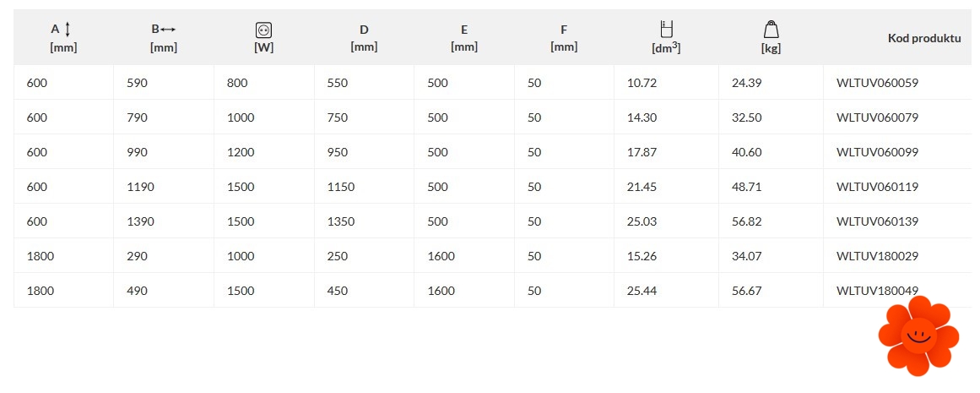Select product code WLTUV060099
980x393 pixels.
pos(877,152)
